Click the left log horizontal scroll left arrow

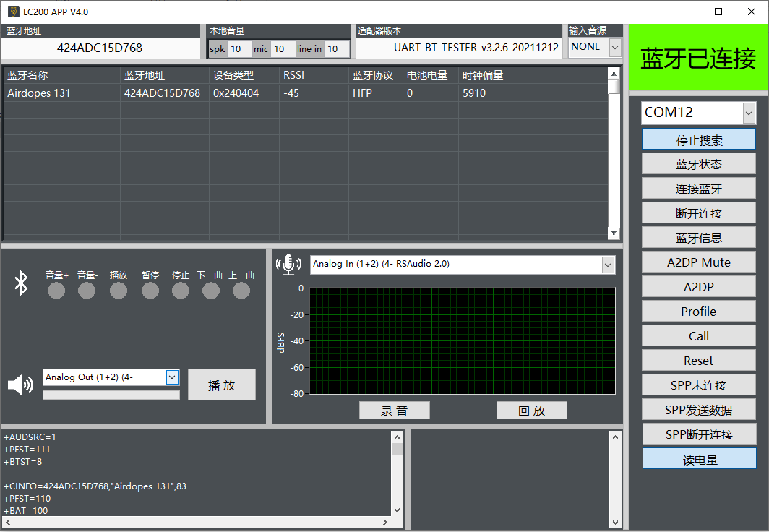(x=8, y=522)
